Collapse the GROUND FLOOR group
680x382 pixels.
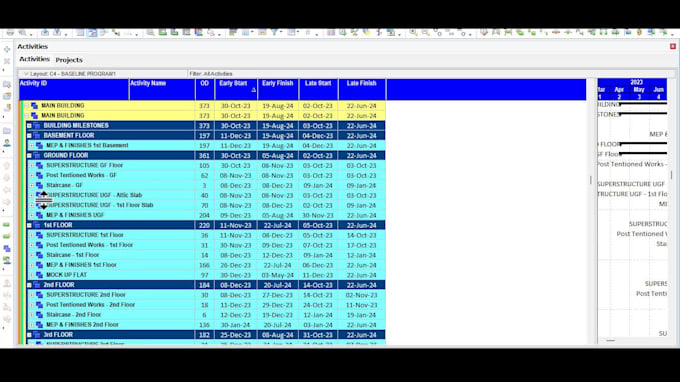click(x=29, y=156)
